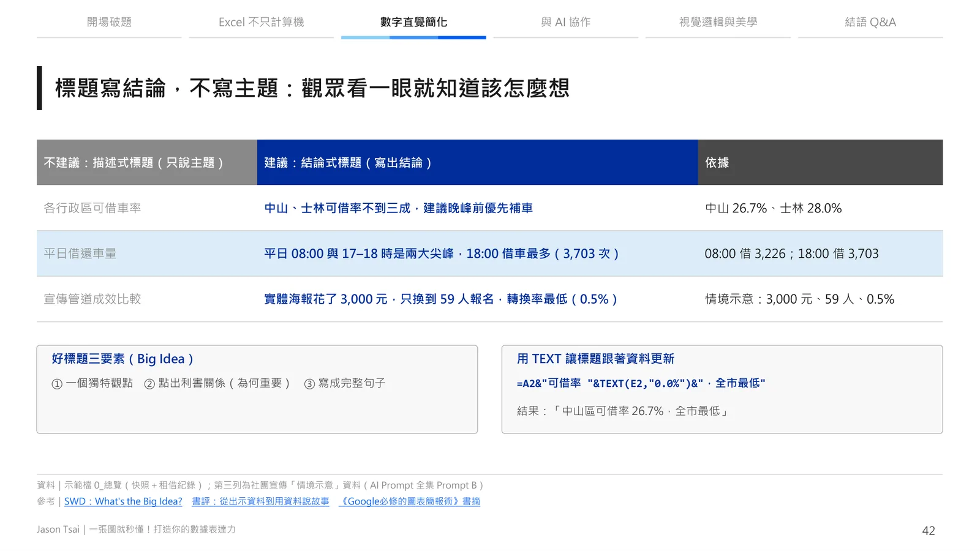This screenshot has height=551, width=980.
Task: Click the 資料|示範檔 0_總覽 source note
Action: point(260,485)
